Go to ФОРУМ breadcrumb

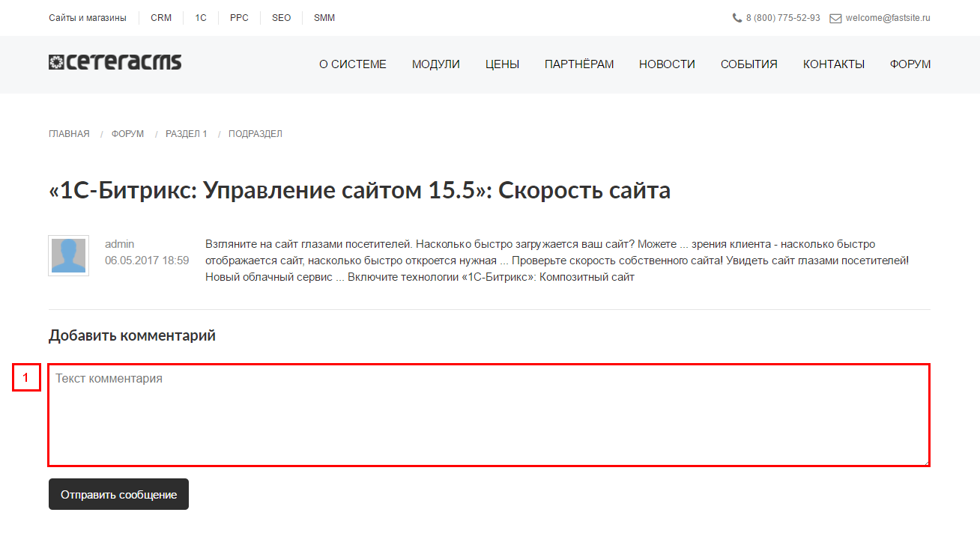[128, 134]
